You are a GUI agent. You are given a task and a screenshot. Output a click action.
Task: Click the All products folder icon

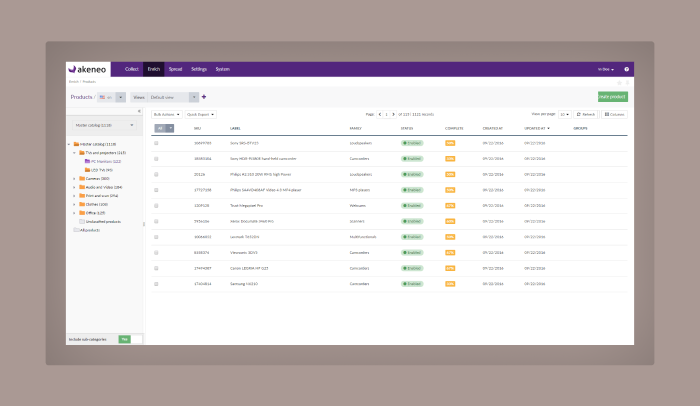(76, 230)
